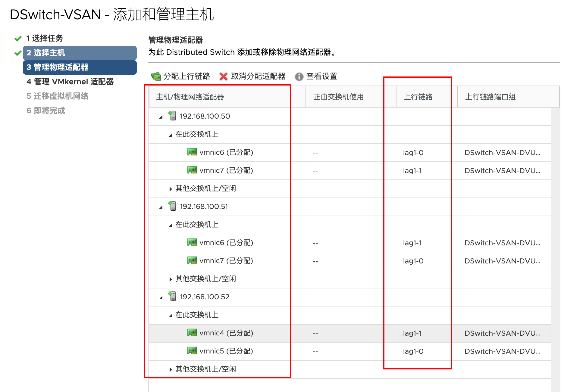The height and width of the screenshot is (392, 564).
Task: Click vmnic7 adapter icon under host 192.168.100.51
Action: [x=192, y=260]
